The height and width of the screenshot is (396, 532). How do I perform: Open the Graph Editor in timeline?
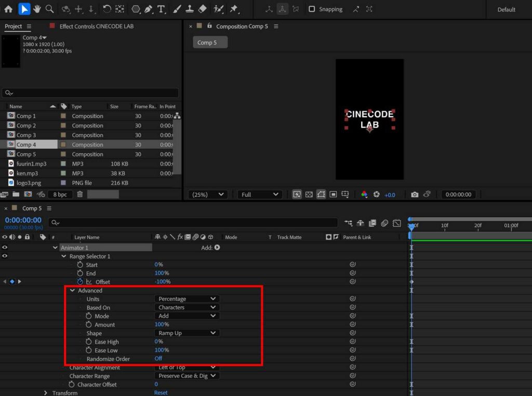click(396, 223)
